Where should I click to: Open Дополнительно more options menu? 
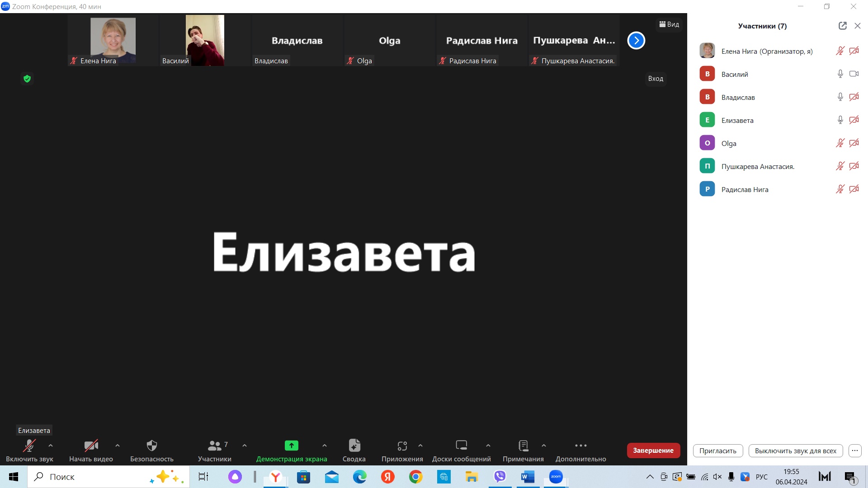580,446
